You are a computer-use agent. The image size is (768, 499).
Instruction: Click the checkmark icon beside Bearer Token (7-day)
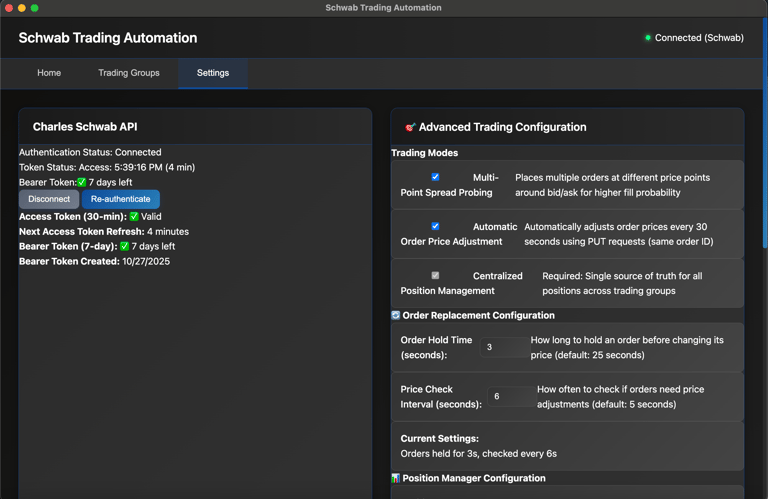point(124,246)
